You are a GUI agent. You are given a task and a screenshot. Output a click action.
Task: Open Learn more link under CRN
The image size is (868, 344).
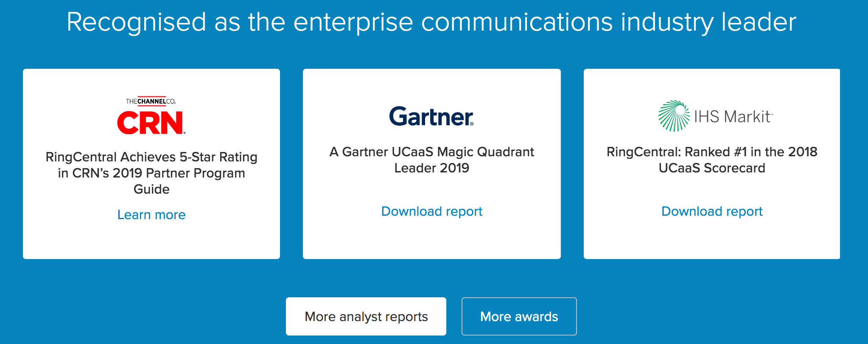coord(151,214)
